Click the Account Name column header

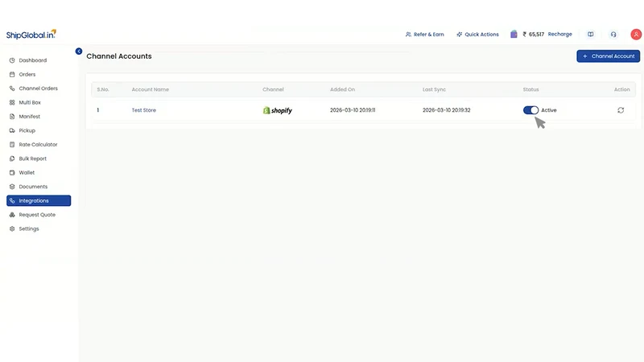(151, 89)
